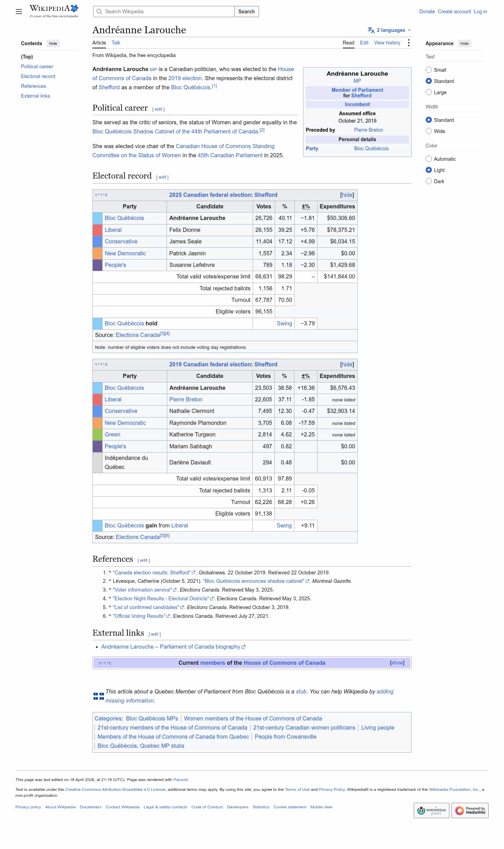Select Automatic color mode
Screen dimensions: 504x849
(x=429, y=159)
